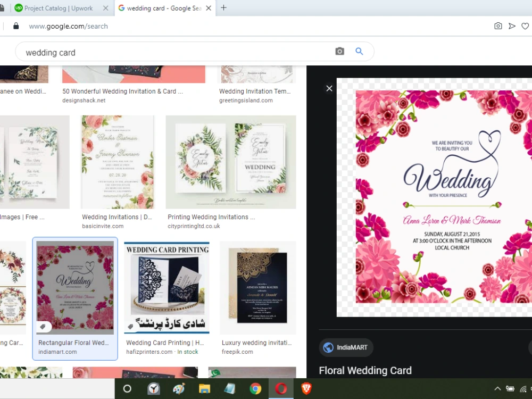
Task: Open the Wedding Card Printing laser-cut thumbnail
Action: click(167, 287)
